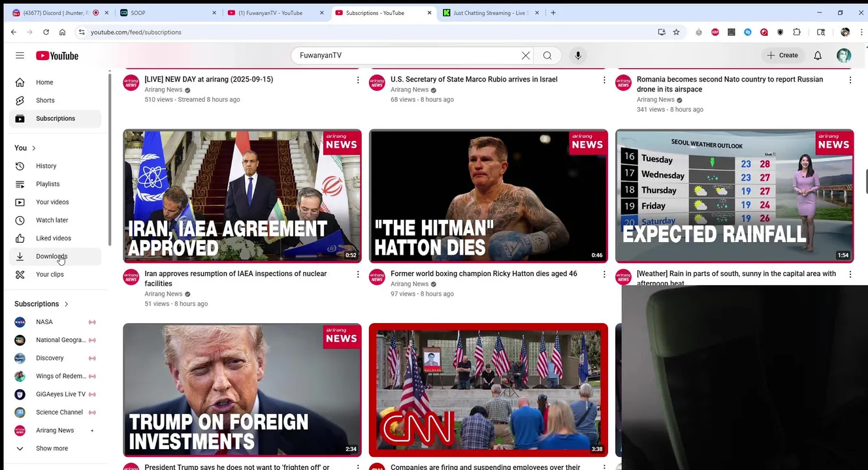Go back with browser back arrow
The image size is (868, 470).
(x=14, y=32)
